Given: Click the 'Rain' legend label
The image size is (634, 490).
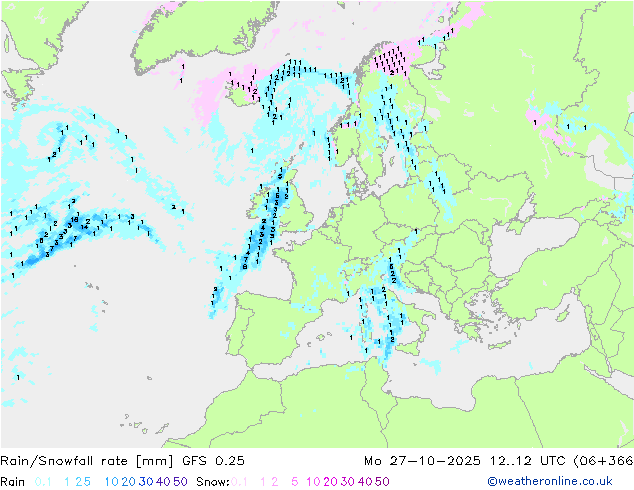Looking at the screenshot, I should coord(13,482).
